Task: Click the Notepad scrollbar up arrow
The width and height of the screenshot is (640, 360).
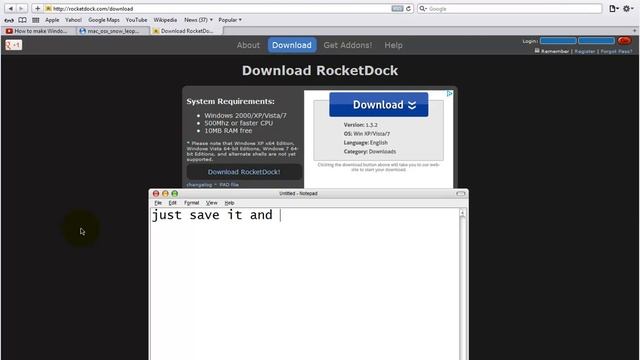Action: [462, 213]
